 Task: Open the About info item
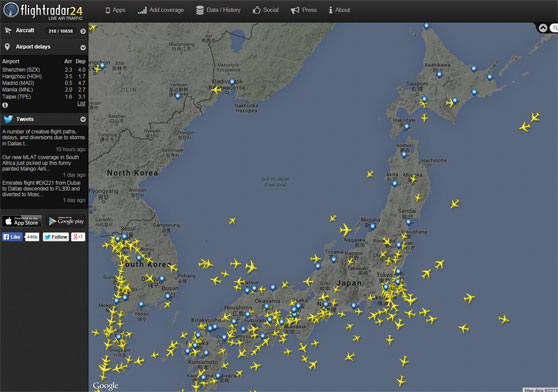point(339,10)
